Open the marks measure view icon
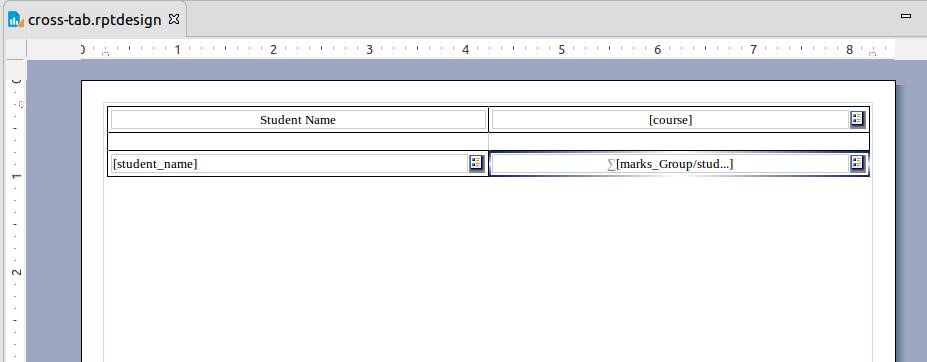This screenshot has width=927, height=362. tap(858, 163)
